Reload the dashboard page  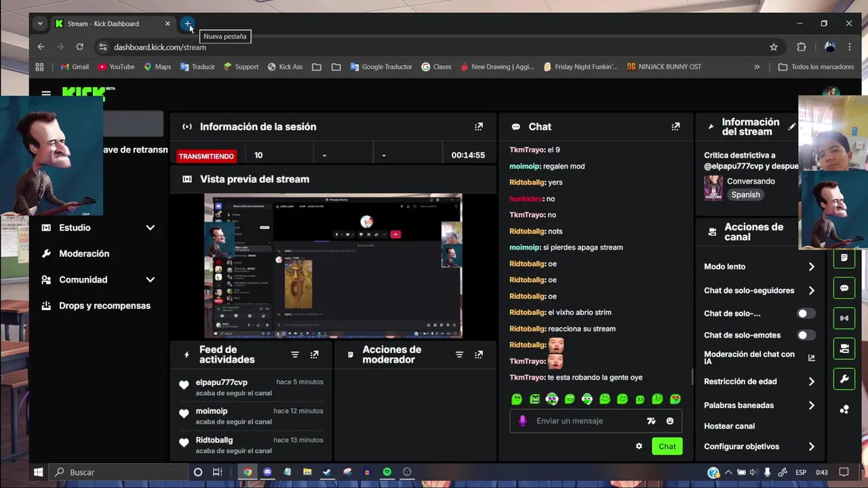pyautogui.click(x=79, y=47)
